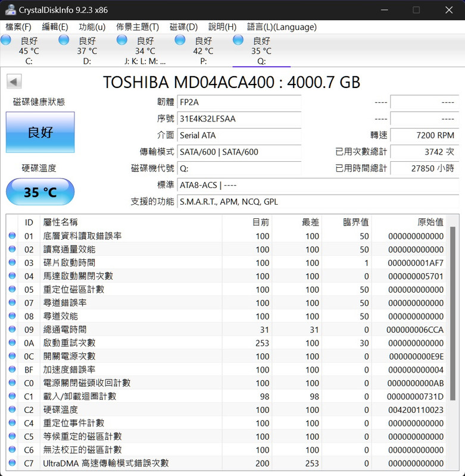This screenshot has width=465, height=476.
Task: Click raw value 004200110023 of 硬碟溫度
Action: 416,410
